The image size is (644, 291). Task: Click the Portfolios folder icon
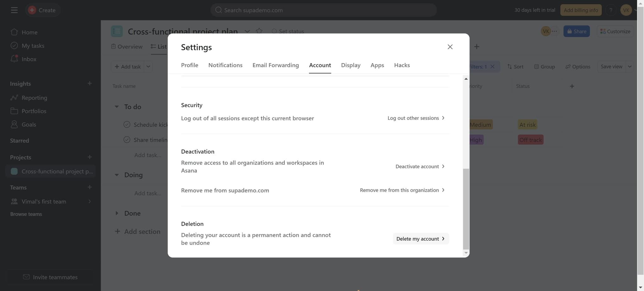pyautogui.click(x=14, y=111)
